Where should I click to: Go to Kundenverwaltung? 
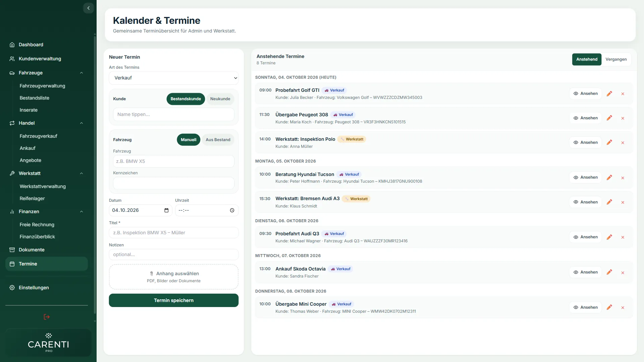47,59
